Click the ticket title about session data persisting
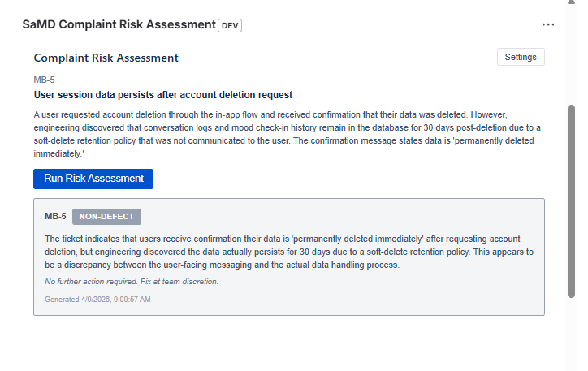 [x=162, y=95]
